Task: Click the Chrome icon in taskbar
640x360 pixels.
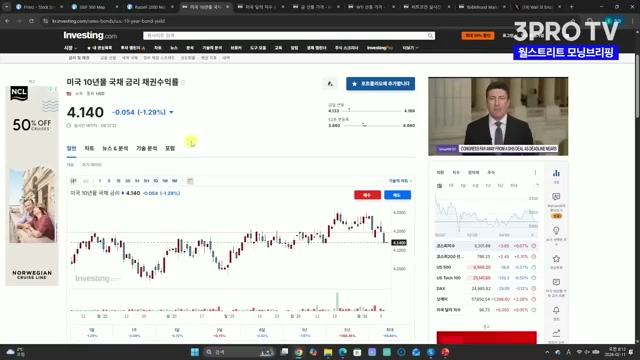Action: [x=299, y=352]
